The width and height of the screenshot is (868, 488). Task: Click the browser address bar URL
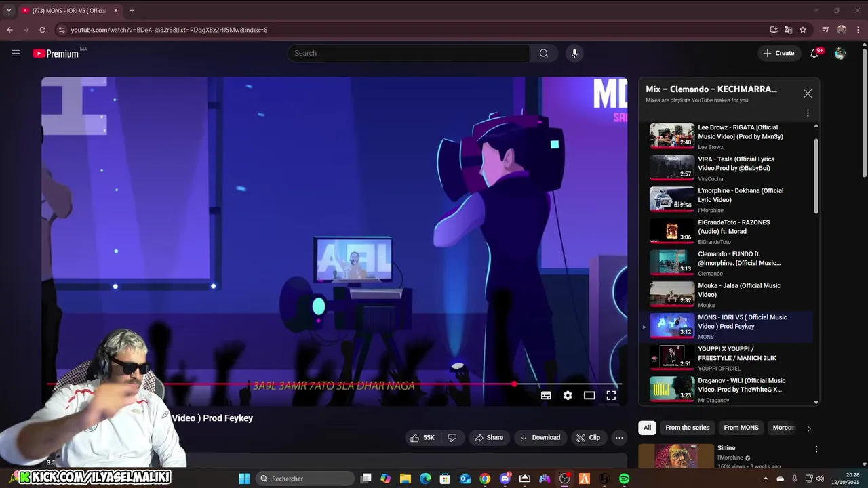click(x=169, y=30)
